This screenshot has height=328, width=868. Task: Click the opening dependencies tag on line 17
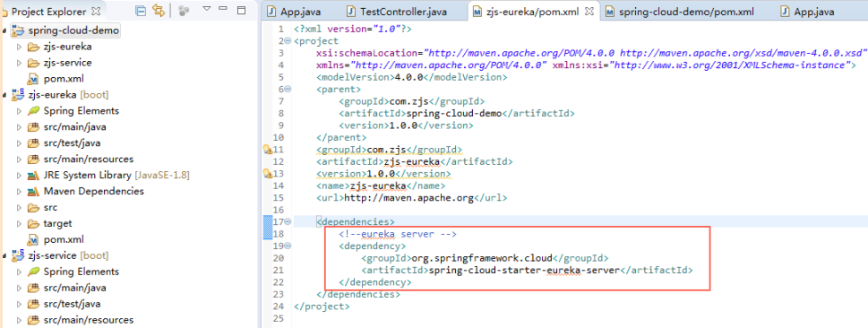(x=355, y=221)
